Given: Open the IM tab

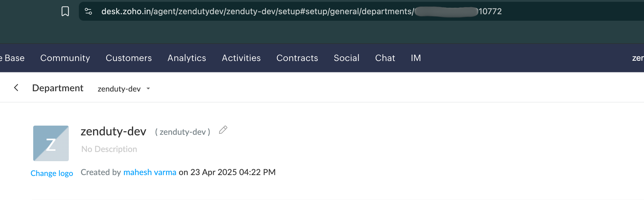Looking at the screenshot, I should coord(416,58).
